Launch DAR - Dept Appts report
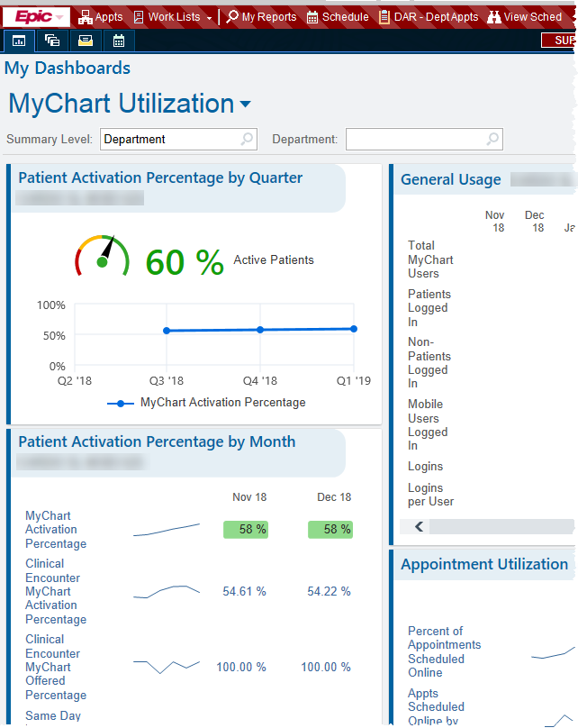This screenshot has width=578, height=728. (x=429, y=17)
